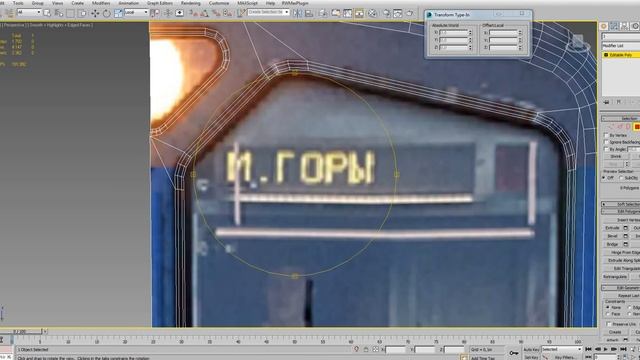Click the Mirror tool icon
640x360 pixels.
click(298, 13)
